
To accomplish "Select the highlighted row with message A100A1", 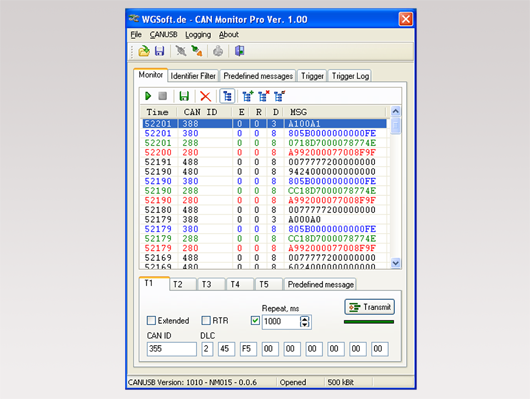I will click(264, 124).
